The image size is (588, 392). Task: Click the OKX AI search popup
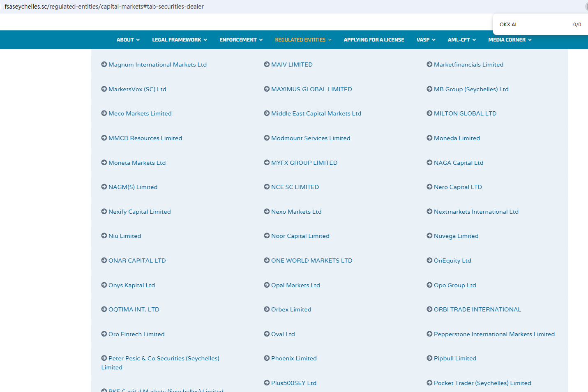[x=540, y=25]
